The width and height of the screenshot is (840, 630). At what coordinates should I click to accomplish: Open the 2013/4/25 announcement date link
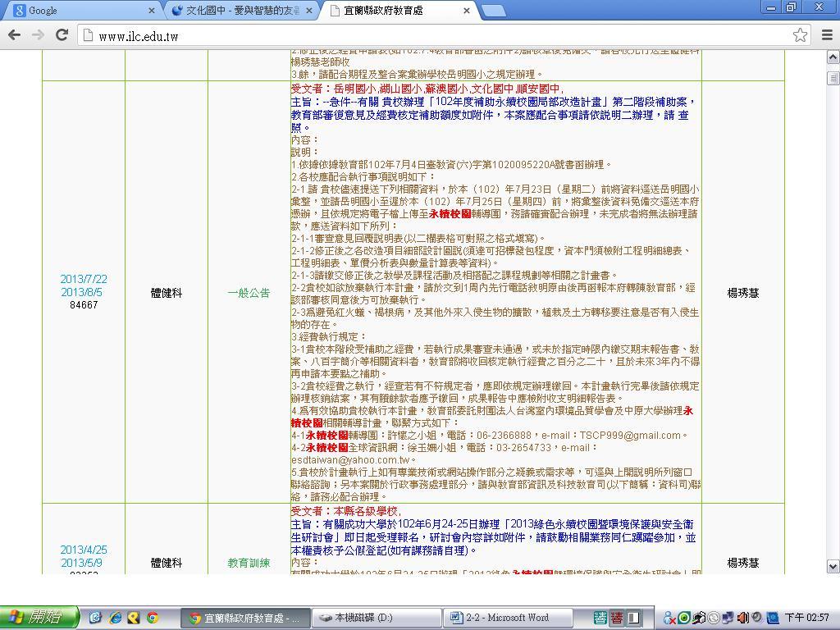coord(84,550)
